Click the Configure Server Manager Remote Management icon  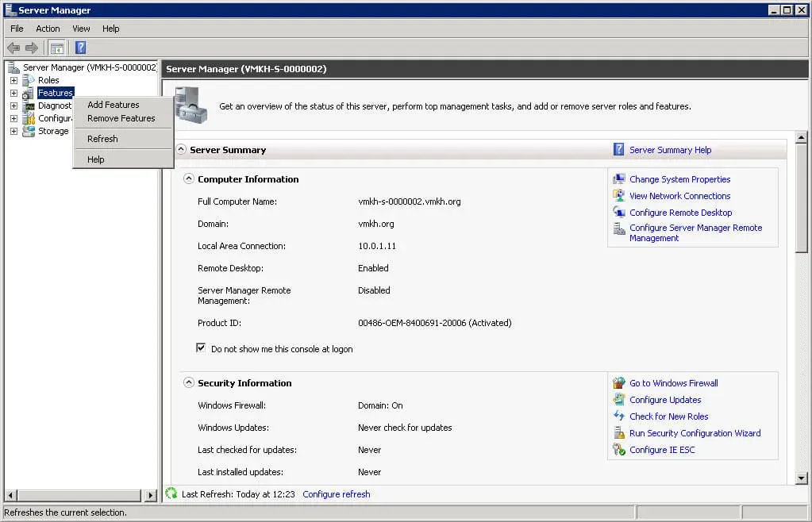coord(619,228)
